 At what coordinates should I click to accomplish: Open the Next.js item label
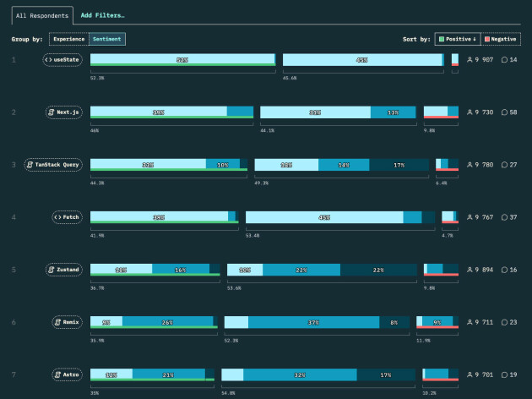[64, 112]
